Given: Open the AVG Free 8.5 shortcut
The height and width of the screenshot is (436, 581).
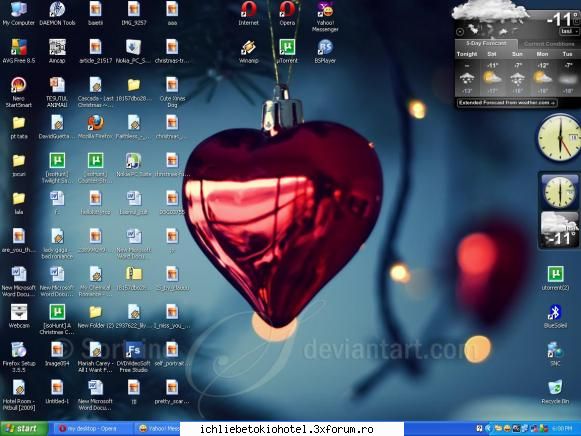Looking at the screenshot, I should [x=19, y=51].
